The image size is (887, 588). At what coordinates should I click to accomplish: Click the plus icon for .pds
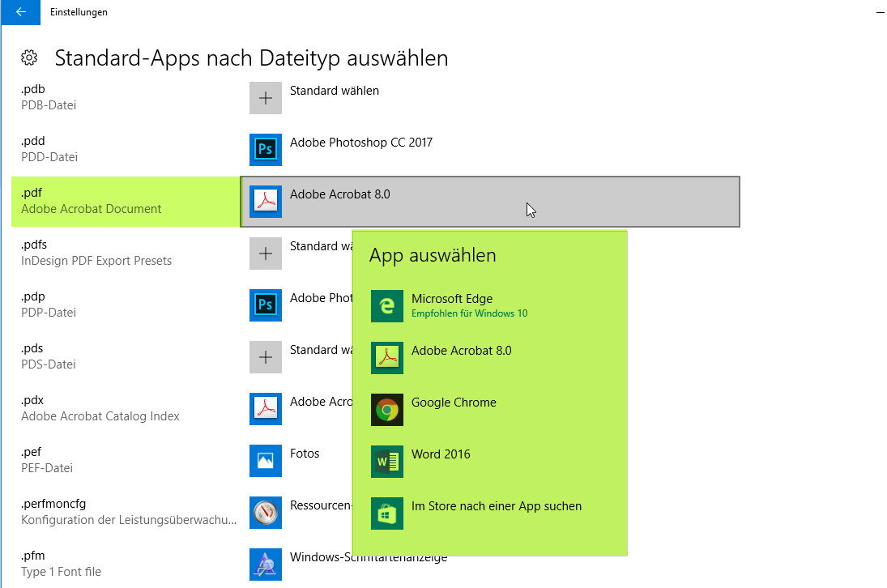266,357
